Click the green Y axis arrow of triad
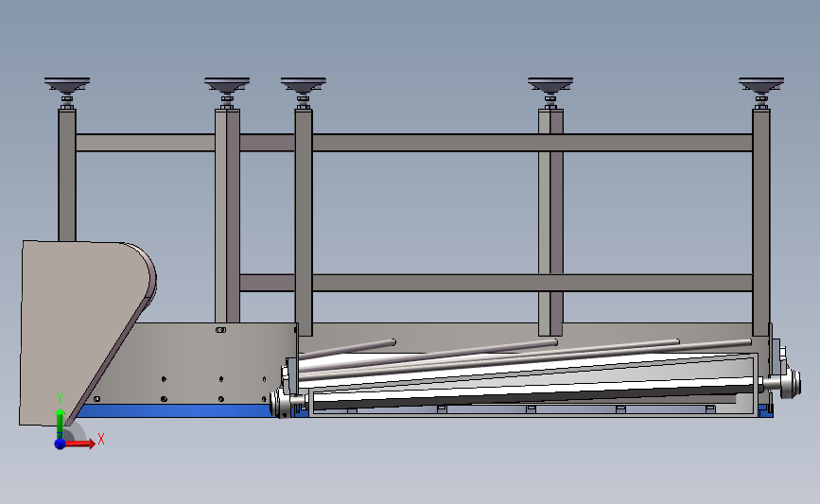 pos(60,422)
